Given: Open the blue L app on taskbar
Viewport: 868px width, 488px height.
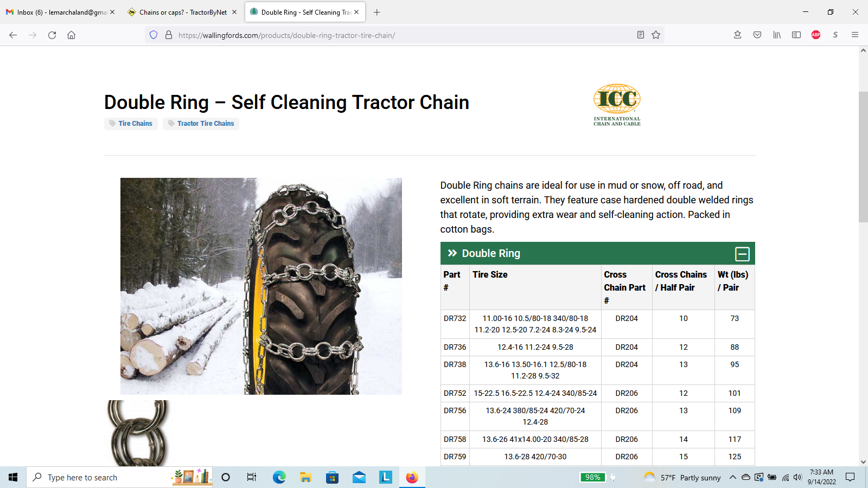Looking at the screenshot, I should [x=385, y=477].
